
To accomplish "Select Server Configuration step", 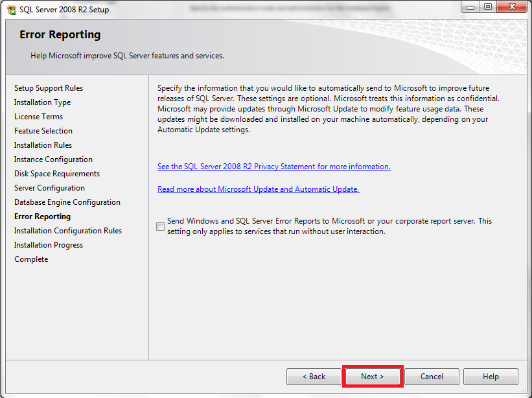I will (x=49, y=188).
